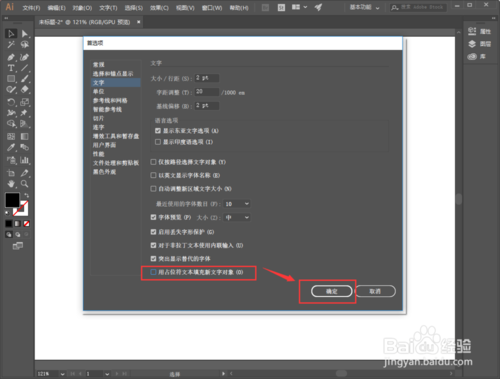The image size is (500, 379).
Task: Open the 文件(F) menu
Action: (31, 8)
